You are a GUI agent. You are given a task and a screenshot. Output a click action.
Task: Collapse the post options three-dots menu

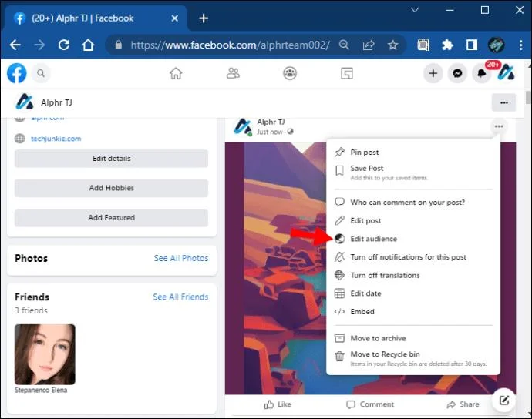499,126
